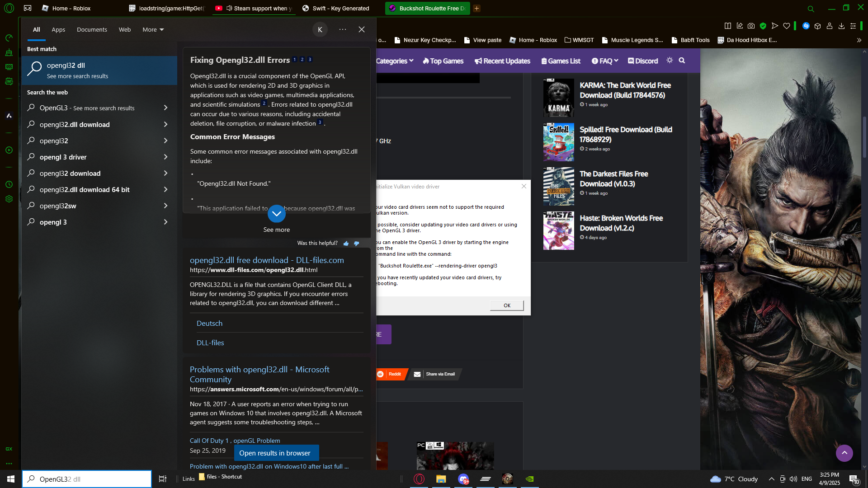
Task: Switch to 'Steam support when' YouTube tab
Action: point(254,9)
